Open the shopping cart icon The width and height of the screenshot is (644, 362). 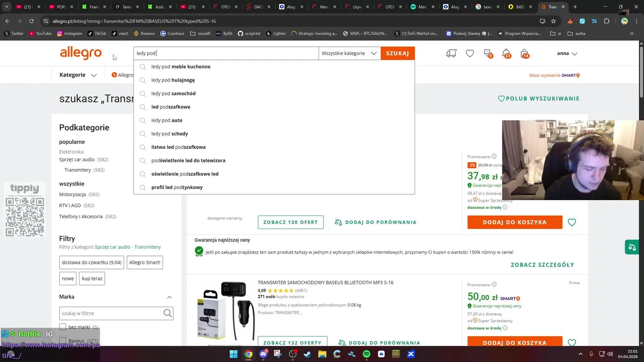point(524,53)
